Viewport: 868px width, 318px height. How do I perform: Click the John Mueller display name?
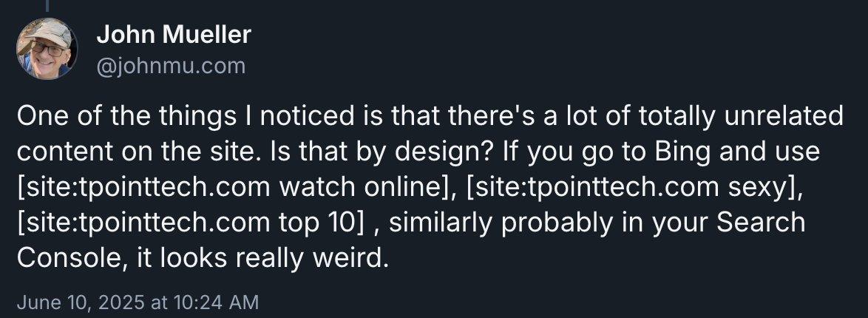tap(174, 35)
